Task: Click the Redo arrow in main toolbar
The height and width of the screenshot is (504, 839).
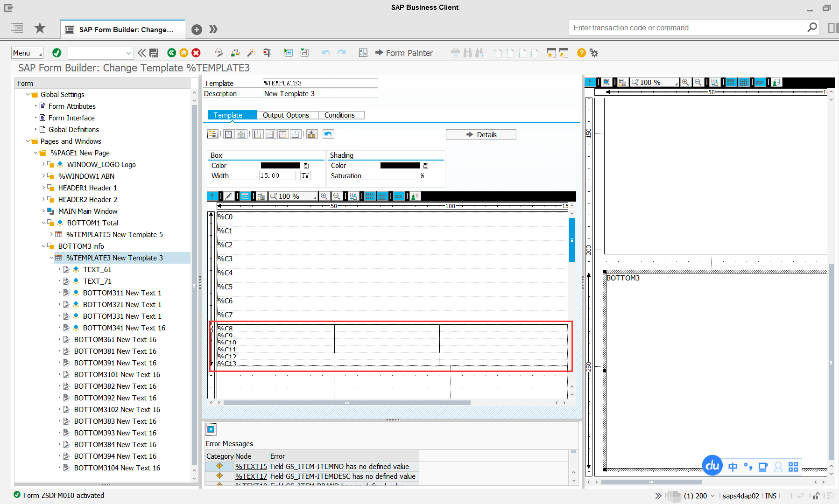Action: pyautogui.click(x=342, y=53)
